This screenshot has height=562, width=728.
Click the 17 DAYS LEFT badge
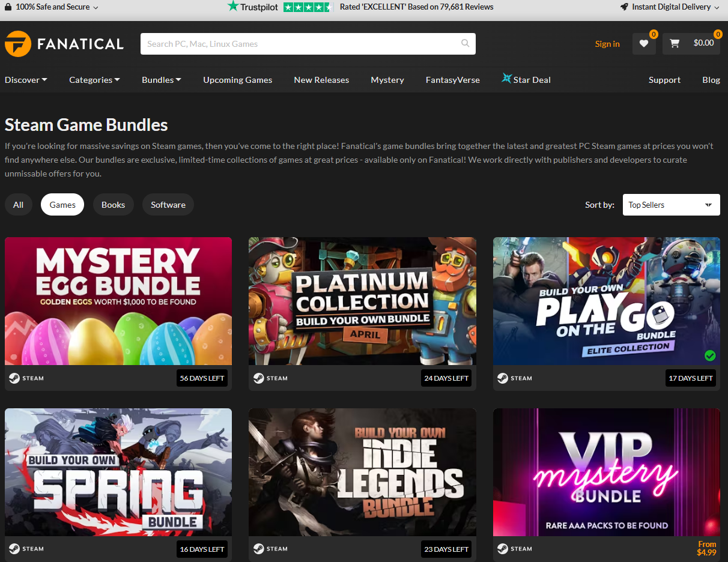[691, 378]
